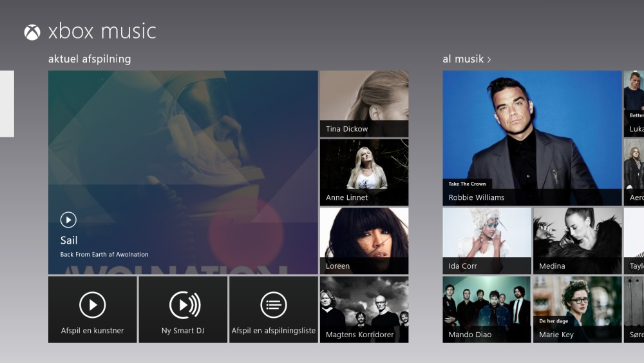This screenshot has width=644, height=363.
Task: Open Robbie Williams Take The Crown
Action: [533, 138]
